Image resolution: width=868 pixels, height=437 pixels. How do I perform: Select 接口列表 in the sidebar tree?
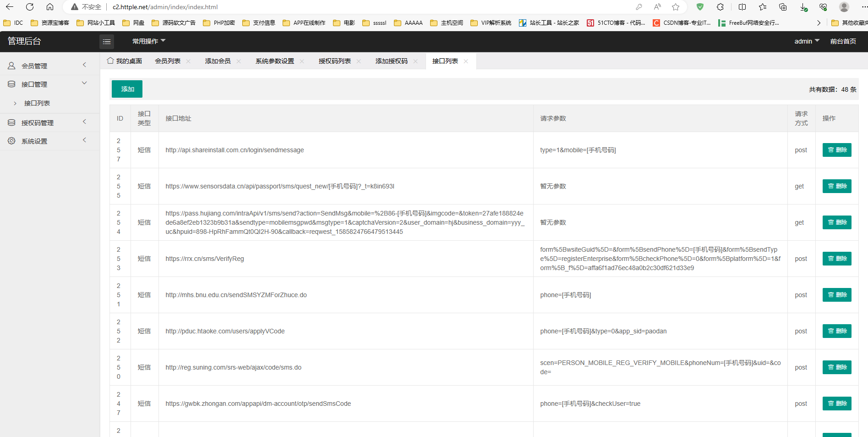point(37,103)
